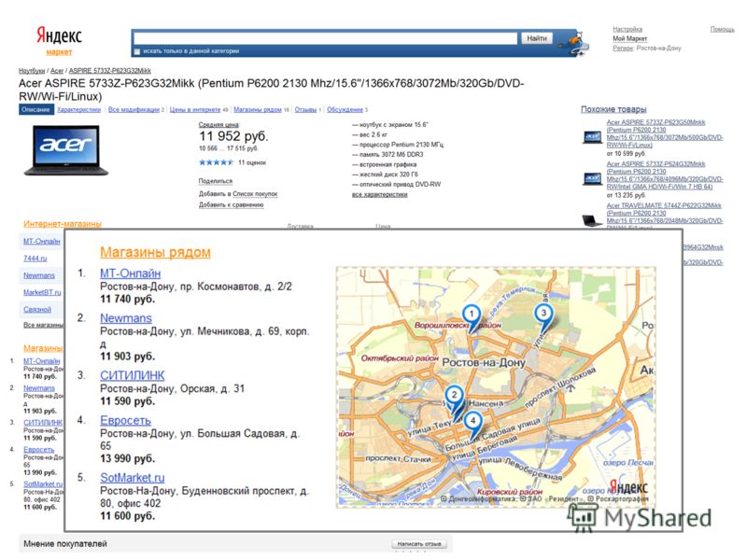Screen dimensions: 747x560
Task: Switch to the Отзывы tab
Action: tap(305, 109)
